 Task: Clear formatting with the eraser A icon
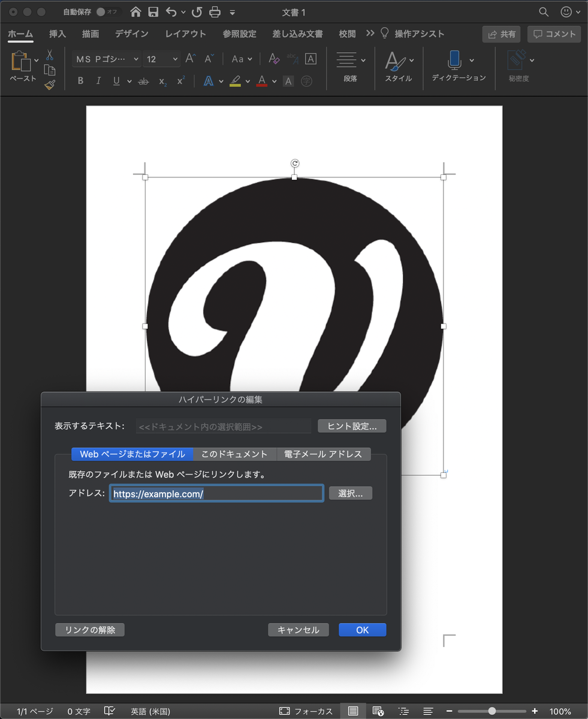coord(274,59)
